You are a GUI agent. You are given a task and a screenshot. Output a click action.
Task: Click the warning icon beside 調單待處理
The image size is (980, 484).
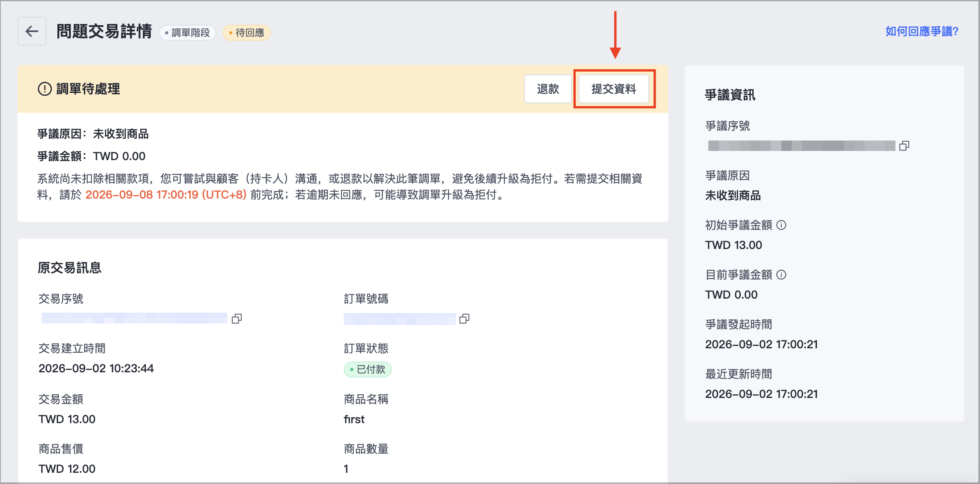[45, 89]
